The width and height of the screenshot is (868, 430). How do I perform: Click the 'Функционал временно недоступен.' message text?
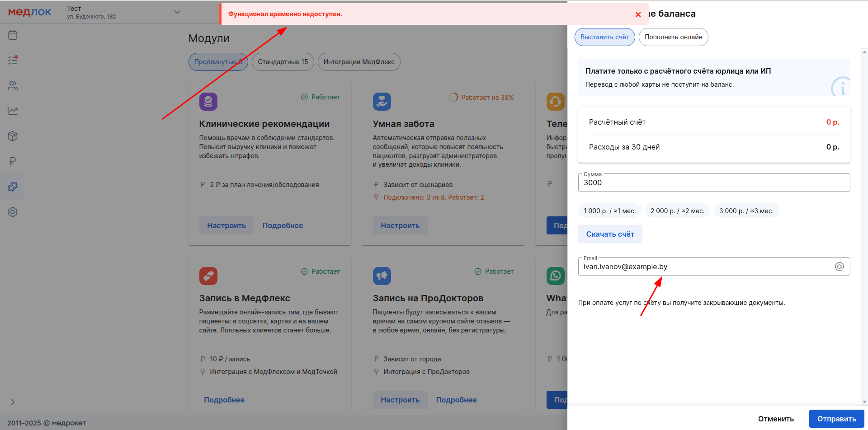point(285,14)
